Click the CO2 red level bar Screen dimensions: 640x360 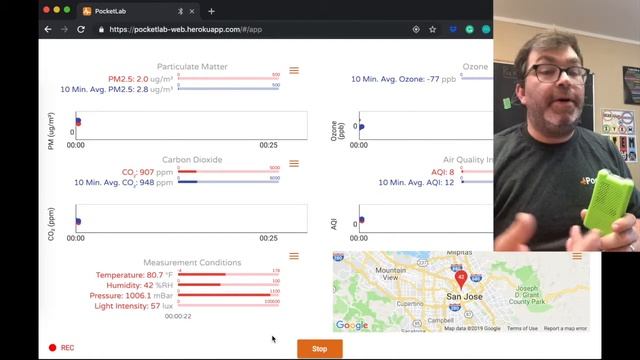(x=229, y=171)
